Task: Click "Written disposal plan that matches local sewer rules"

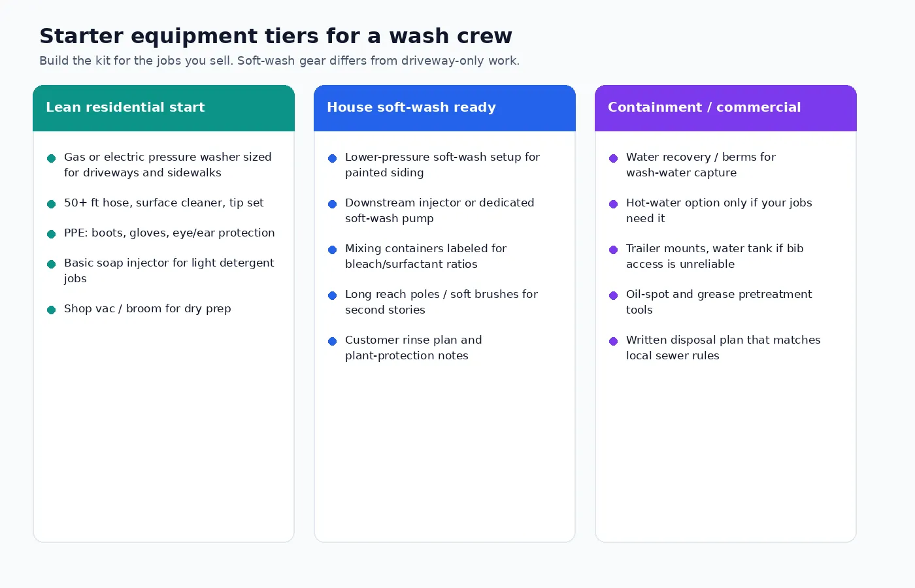Action: click(x=715, y=348)
